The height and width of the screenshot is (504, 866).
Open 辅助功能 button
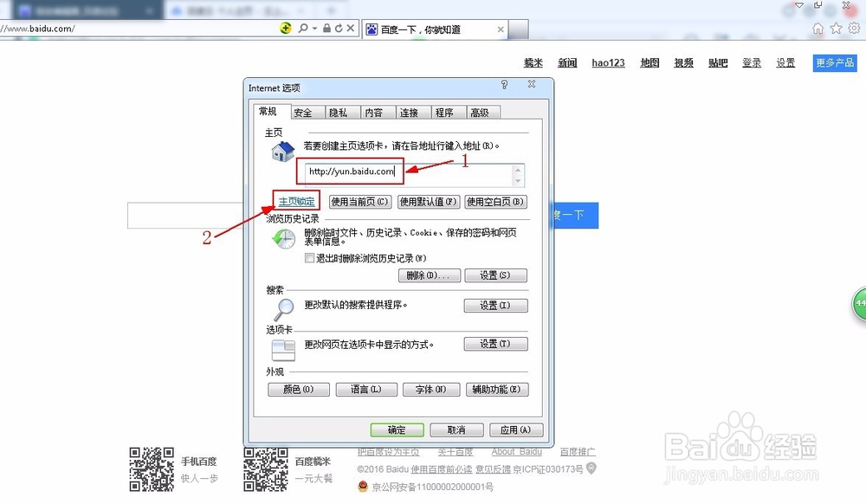tap(497, 390)
